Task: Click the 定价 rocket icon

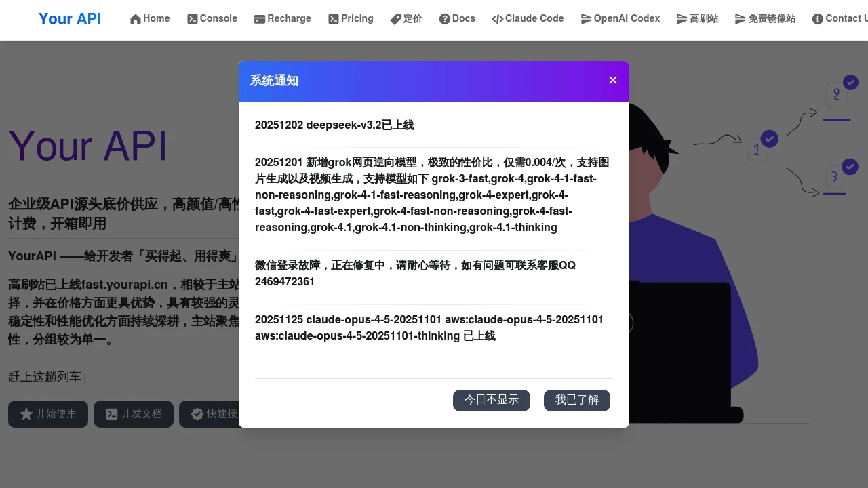Action: (394, 19)
